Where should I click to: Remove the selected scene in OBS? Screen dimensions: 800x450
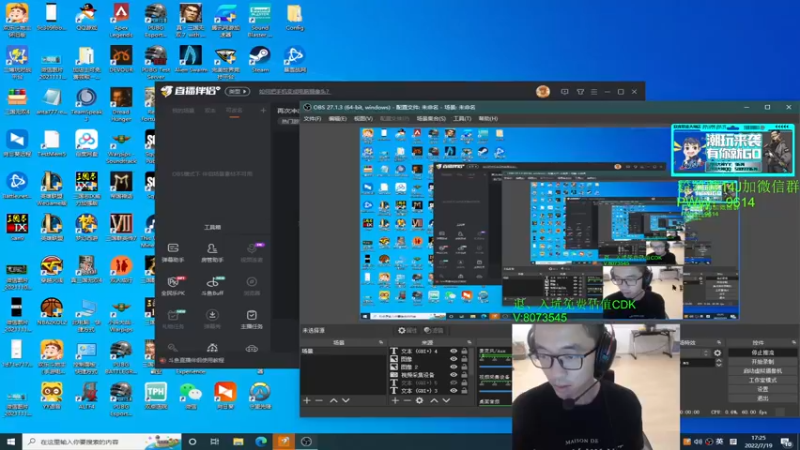(x=319, y=401)
